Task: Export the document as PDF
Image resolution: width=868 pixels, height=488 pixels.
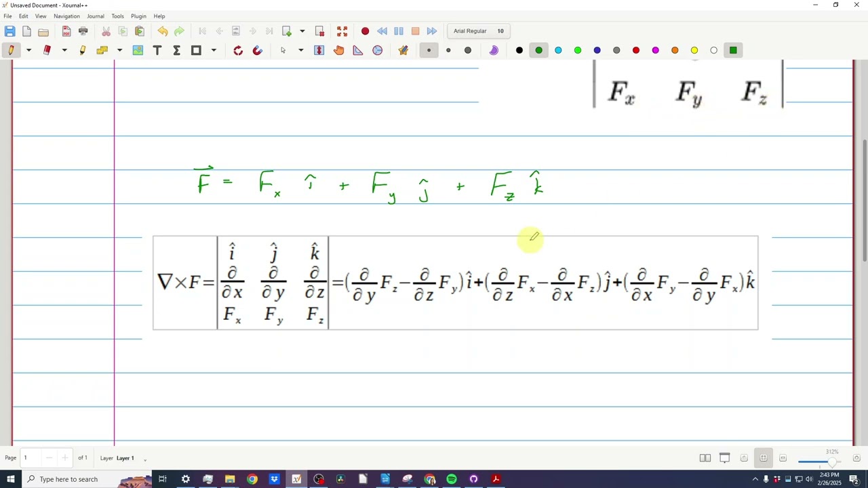Action: (x=66, y=31)
